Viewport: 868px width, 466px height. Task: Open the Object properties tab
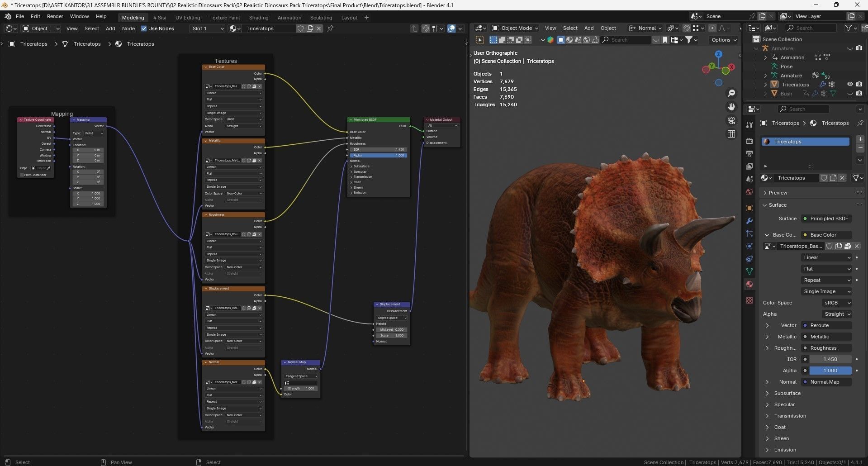(x=749, y=208)
